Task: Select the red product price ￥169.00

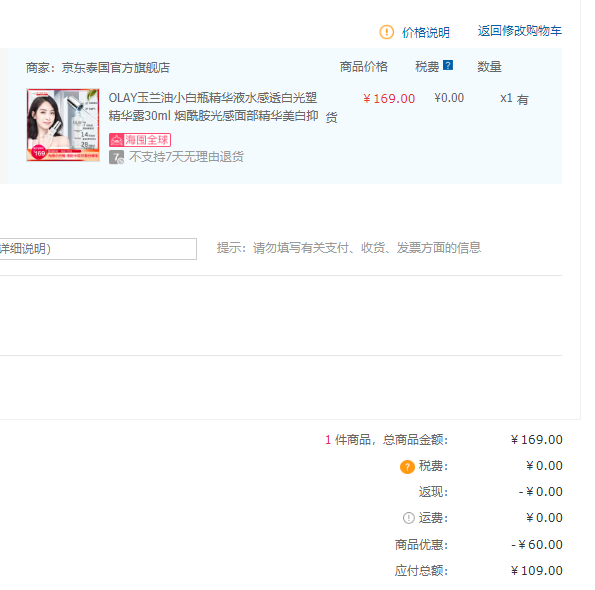Action: coord(389,99)
